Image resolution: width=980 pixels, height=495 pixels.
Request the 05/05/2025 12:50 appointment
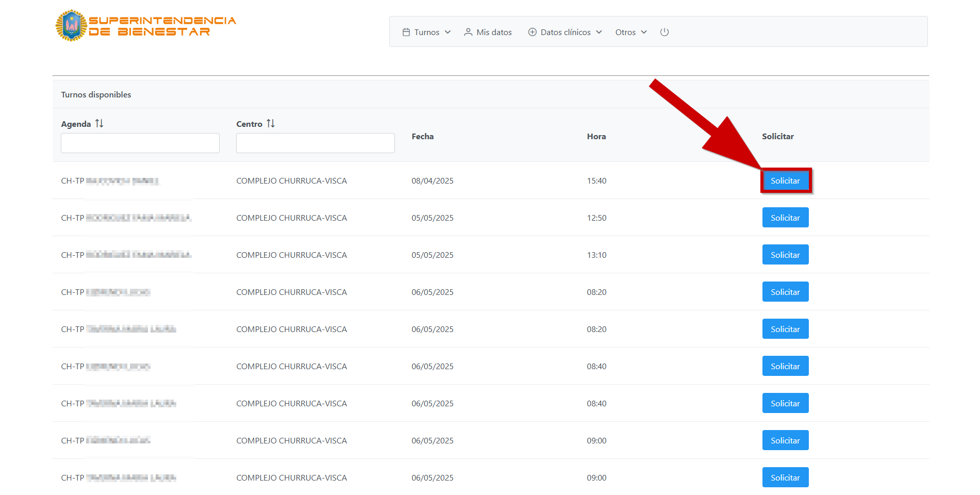pyautogui.click(x=785, y=218)
